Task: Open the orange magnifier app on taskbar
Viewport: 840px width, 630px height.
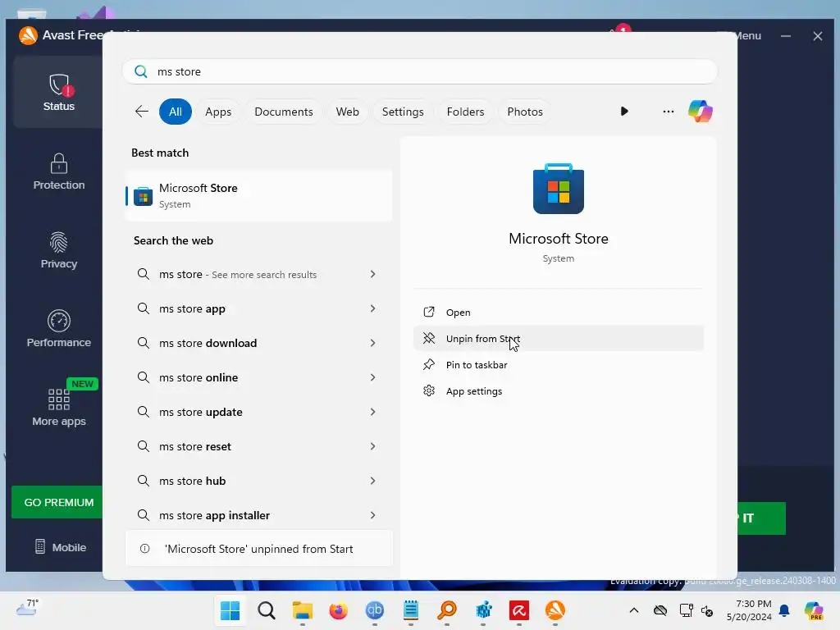Action: pyautogui.click(x=447, y=610)
